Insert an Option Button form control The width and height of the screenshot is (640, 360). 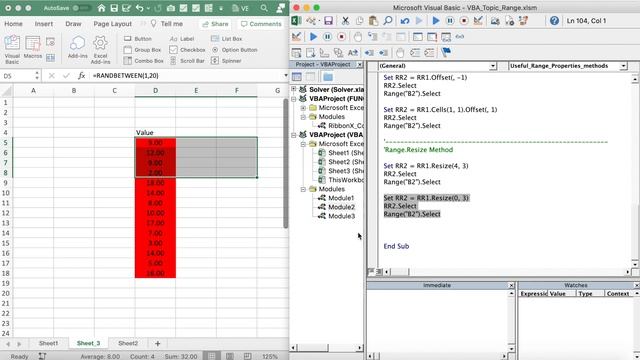[235, 50]
